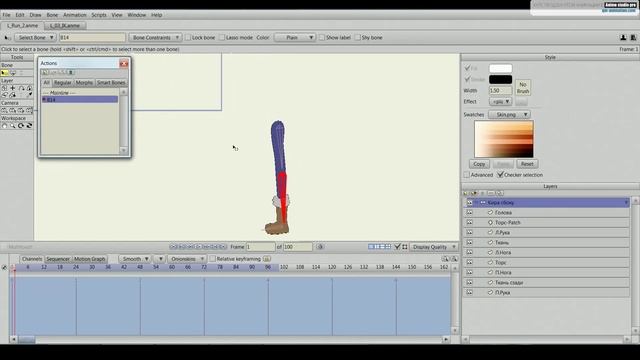Image resolution: width=640 pixels, height=360 pixels.
Task: Select the Zoom Camera tool
Action: [13, 110]
